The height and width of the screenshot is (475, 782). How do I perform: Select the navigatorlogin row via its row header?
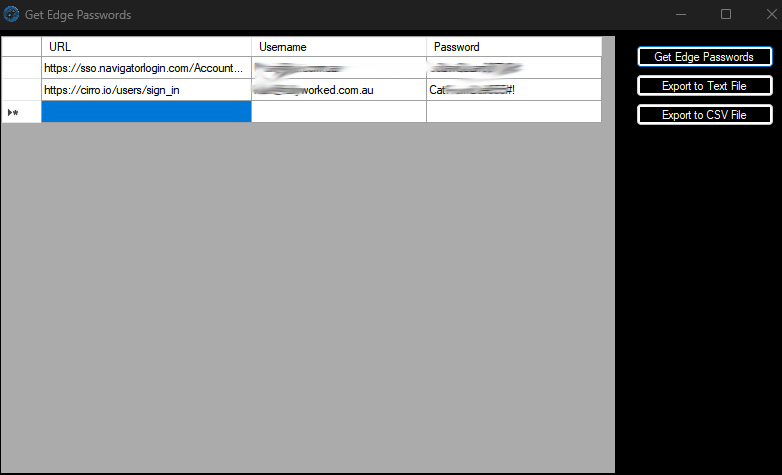[21, 68]
